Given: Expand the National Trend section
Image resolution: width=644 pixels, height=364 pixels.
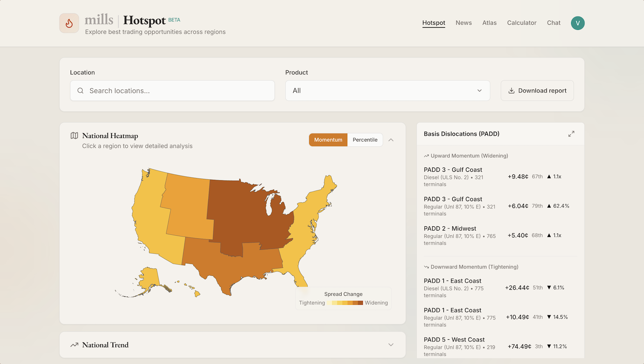Looking at the screenshot, I should (x=390, y=344).
